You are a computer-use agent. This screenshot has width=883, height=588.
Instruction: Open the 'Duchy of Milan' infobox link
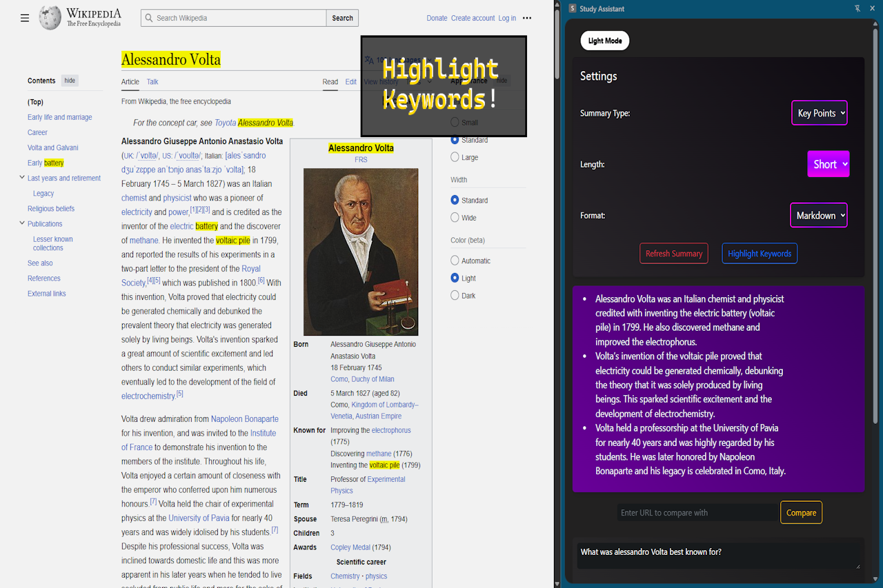point(373,379)
